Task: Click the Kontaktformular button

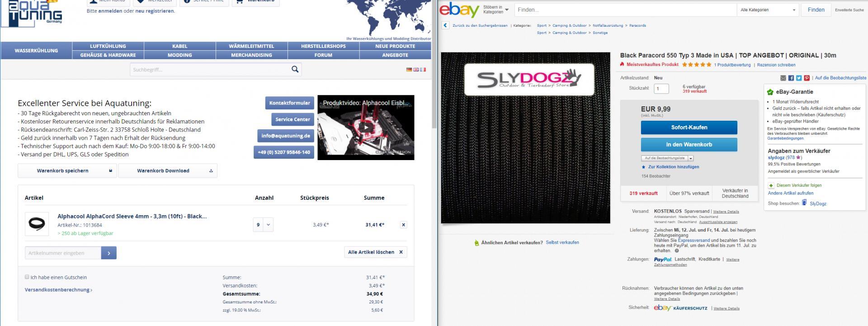Action: [289, 103]
